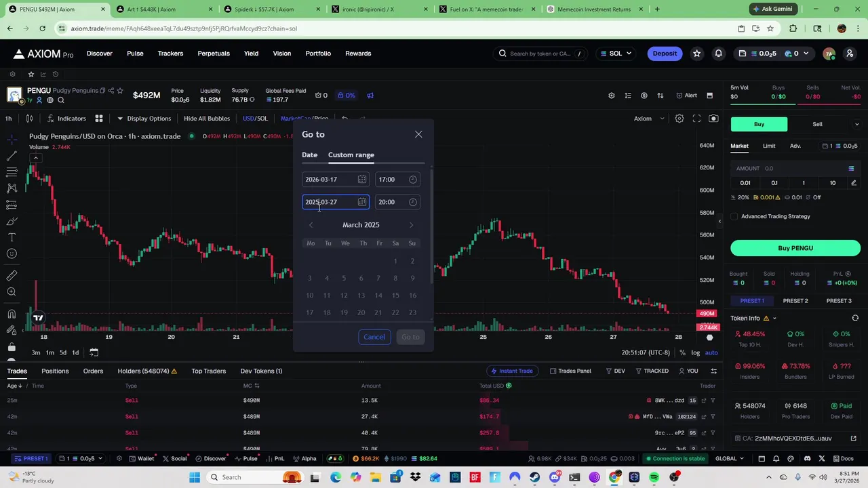Toggle the DEV trades filter

(x=615, y=371)
